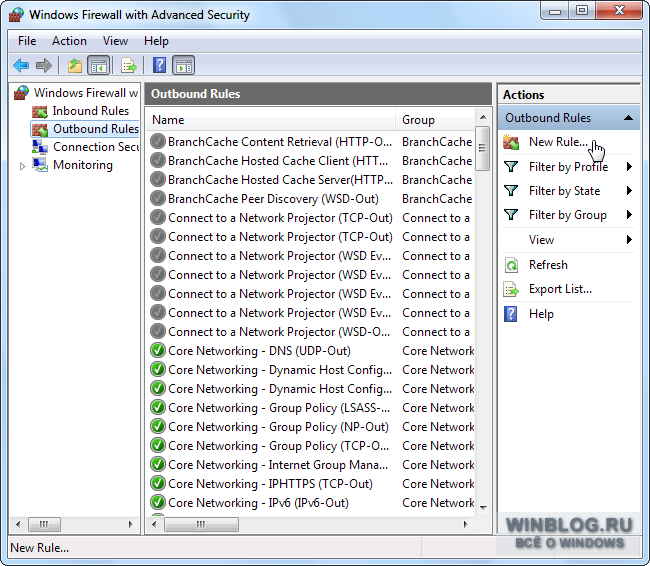Screen dimensions: 650x566
Task: Click Export List icon in toolbar
Action: [129, 66]
